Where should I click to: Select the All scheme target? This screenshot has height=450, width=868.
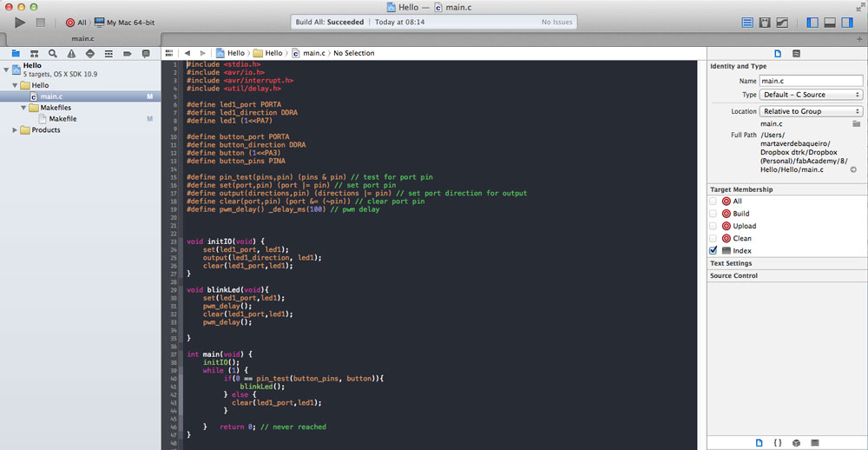tap(76, 23)
